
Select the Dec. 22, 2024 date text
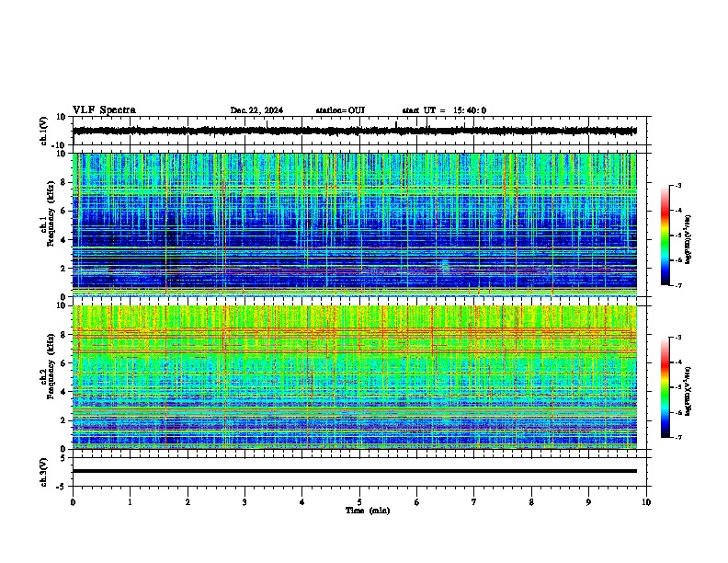point(256,110)
